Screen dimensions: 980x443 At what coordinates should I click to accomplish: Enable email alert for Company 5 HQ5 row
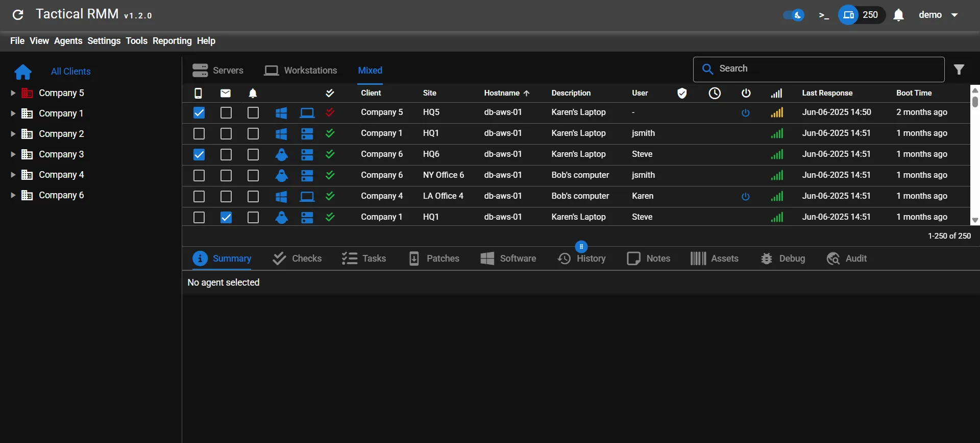coord(226,112)
